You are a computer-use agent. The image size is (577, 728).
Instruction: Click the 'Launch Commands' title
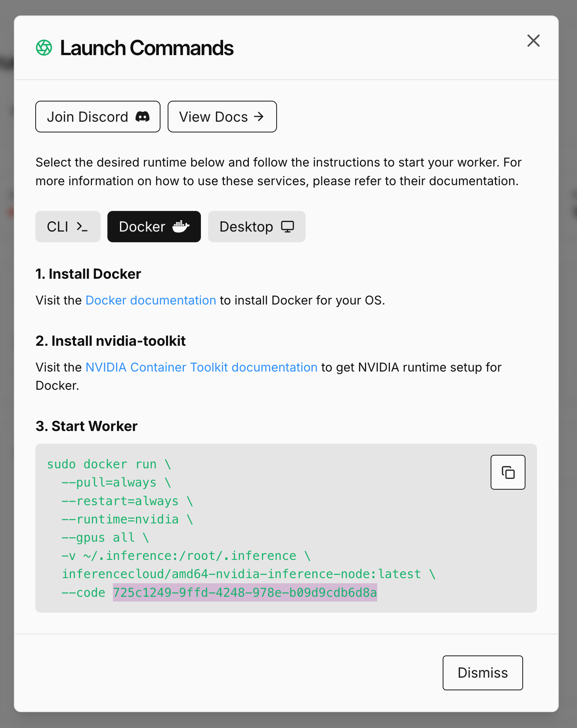pyautogui.click(x=147, y=48)
